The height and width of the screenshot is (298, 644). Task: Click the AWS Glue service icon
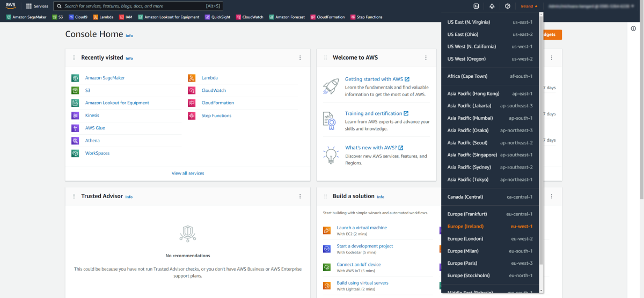[75, 128]
